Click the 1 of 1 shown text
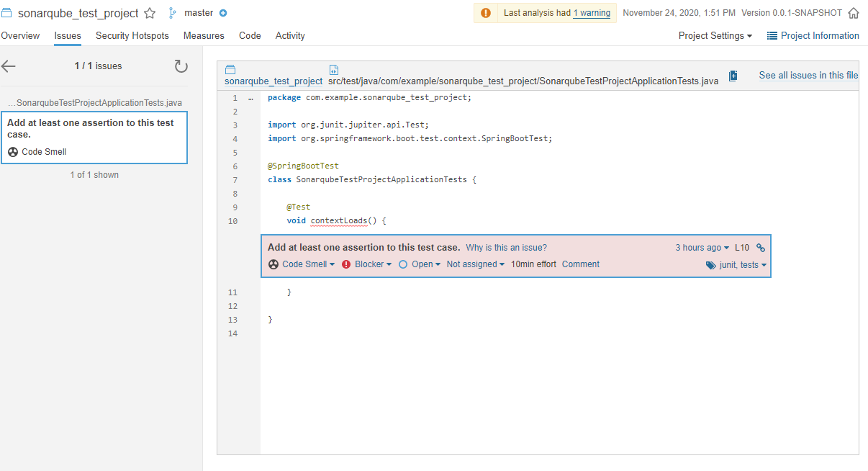 (94, 175)
